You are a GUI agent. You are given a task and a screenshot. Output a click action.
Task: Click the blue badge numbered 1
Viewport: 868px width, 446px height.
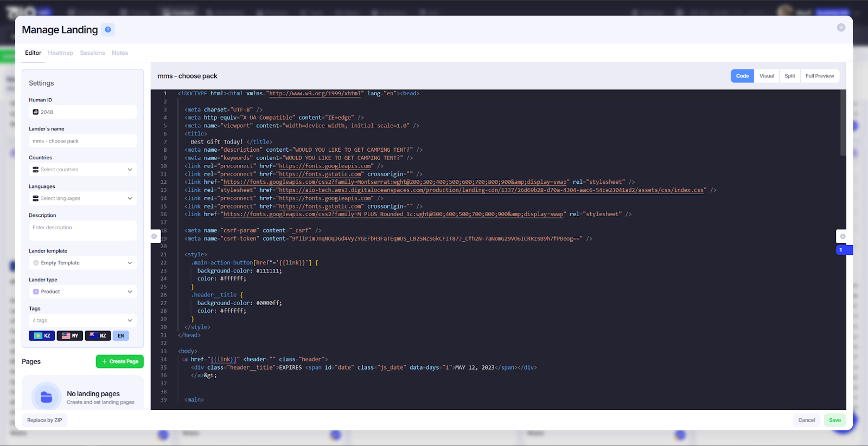(841, 250)
